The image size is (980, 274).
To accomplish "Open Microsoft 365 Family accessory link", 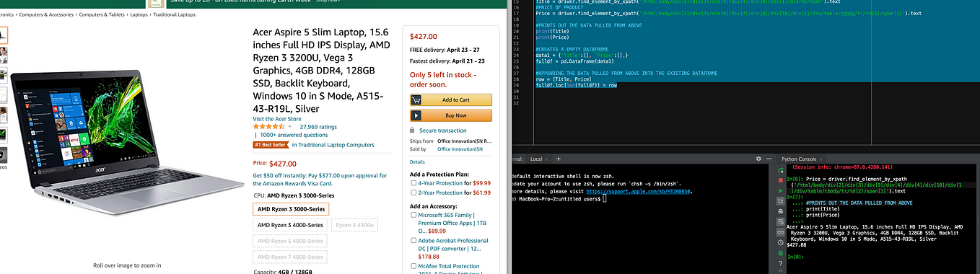I will 453,223.
